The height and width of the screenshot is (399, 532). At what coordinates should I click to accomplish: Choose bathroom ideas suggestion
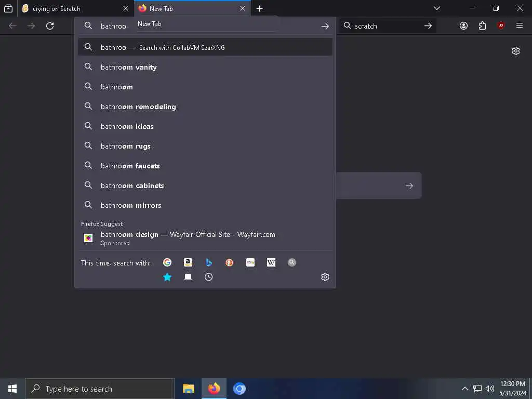tap(205, 126)
